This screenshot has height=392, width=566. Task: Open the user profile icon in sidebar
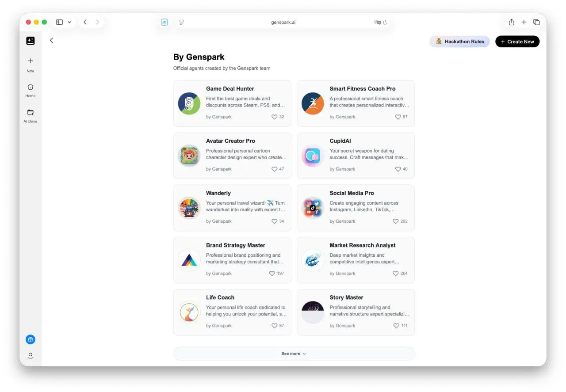pyautogui.click(x=31, y=355)
